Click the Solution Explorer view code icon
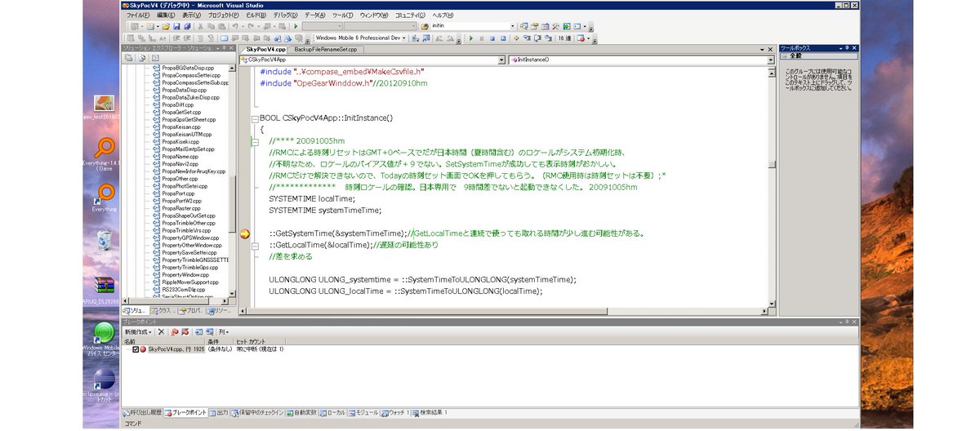The image size is (980, 431). pos(154,58)
